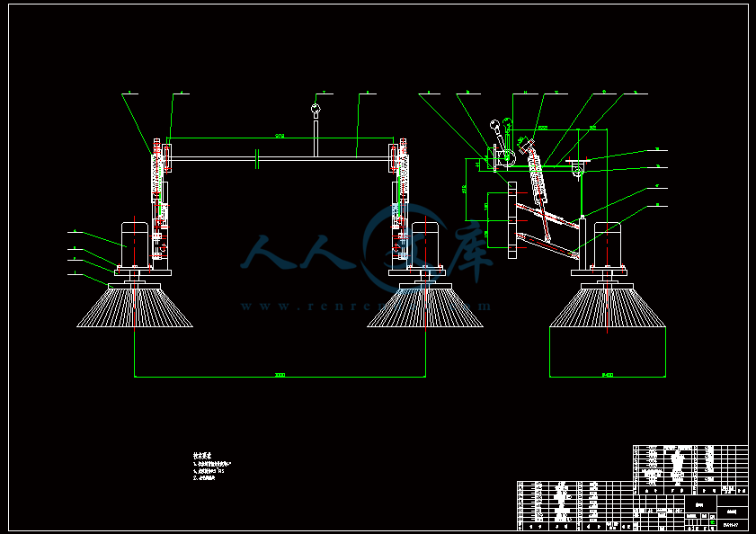Click the drawing number cell in title block
Image resolution: width=756 pixels, height=534 pixels.
click(x=732, y=525)
